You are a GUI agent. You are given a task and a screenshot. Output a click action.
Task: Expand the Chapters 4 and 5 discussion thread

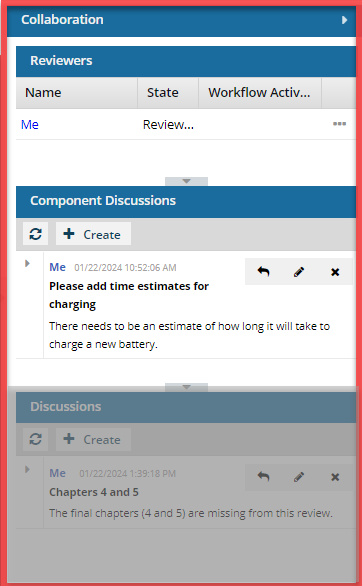coord(27,469)
